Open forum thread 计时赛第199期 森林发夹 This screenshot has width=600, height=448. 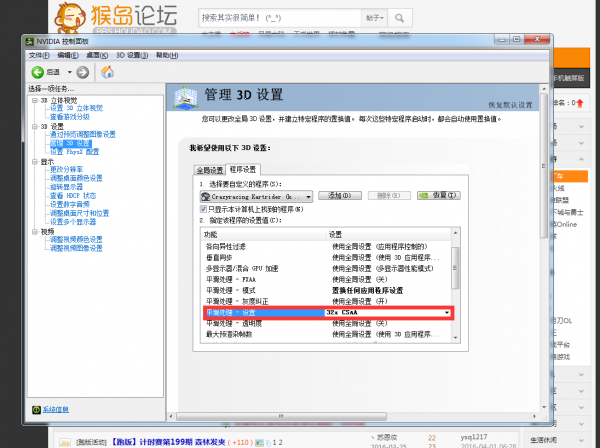(169, 442)
